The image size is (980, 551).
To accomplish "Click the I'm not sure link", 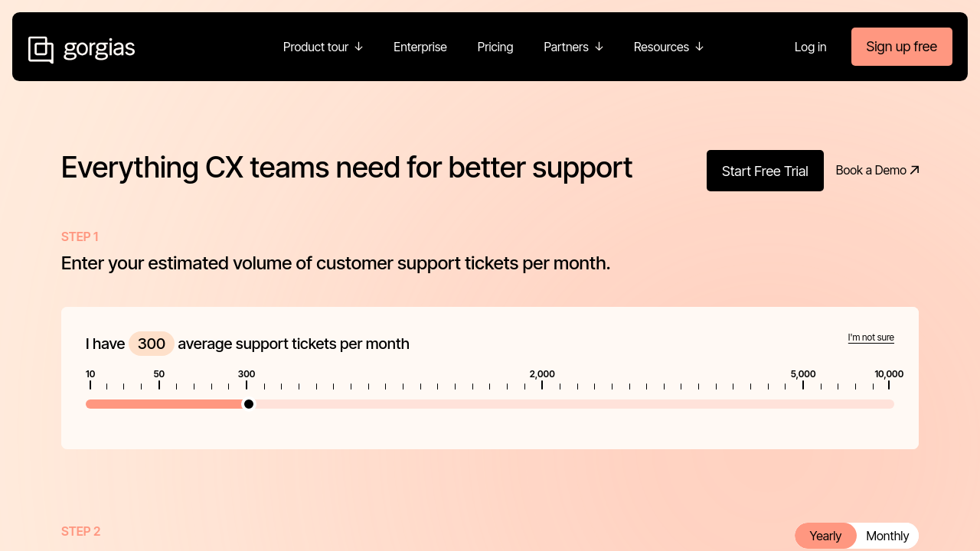I will 871,337.
